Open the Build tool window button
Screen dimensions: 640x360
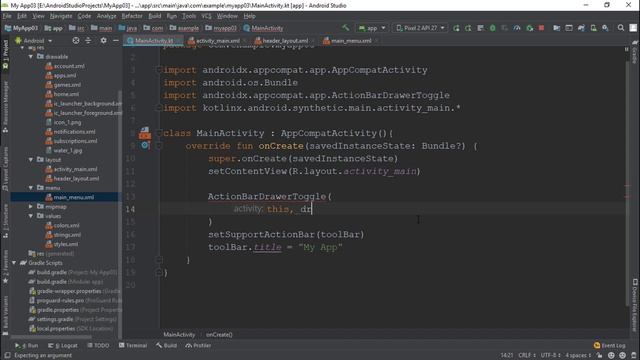coord(166,346)
